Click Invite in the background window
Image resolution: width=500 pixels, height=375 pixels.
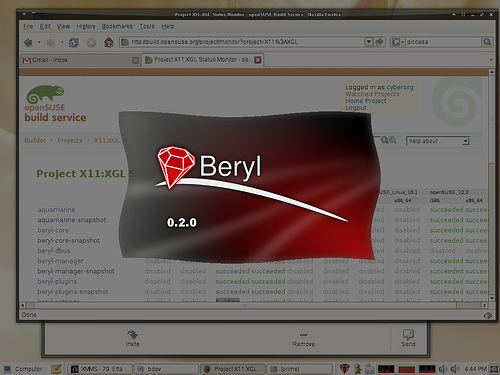click(x=132, y=338)
